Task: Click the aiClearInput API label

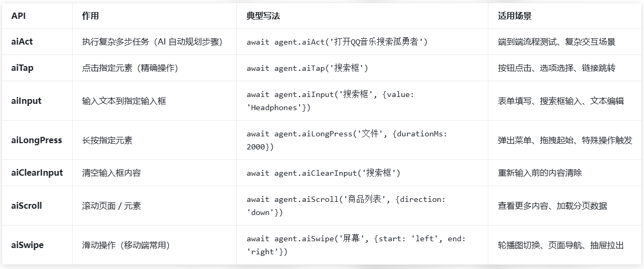Action: point(37,173)
